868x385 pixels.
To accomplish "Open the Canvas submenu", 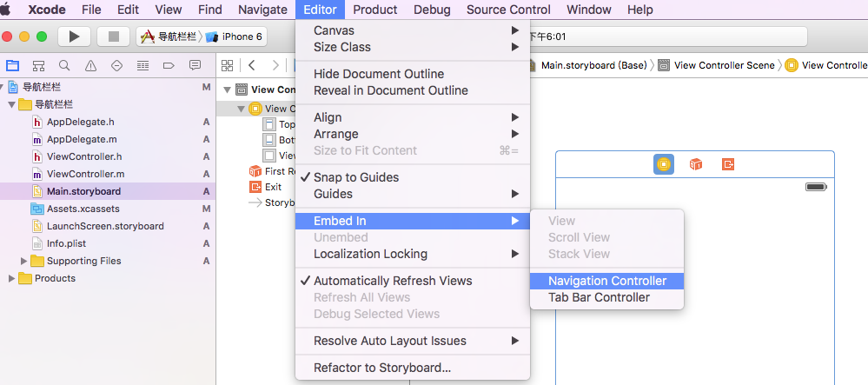I will click(413, 30).
